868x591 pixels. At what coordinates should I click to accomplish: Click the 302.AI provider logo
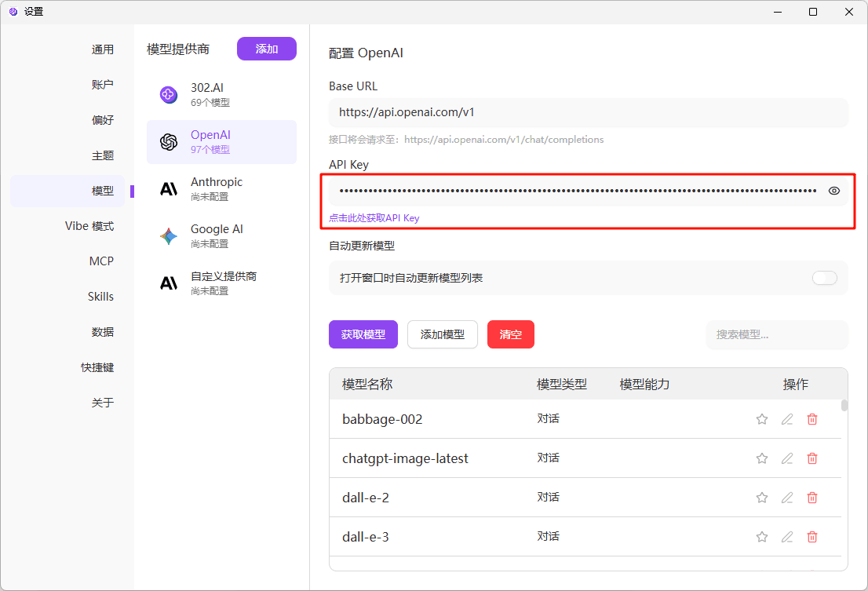pos(169,95)
